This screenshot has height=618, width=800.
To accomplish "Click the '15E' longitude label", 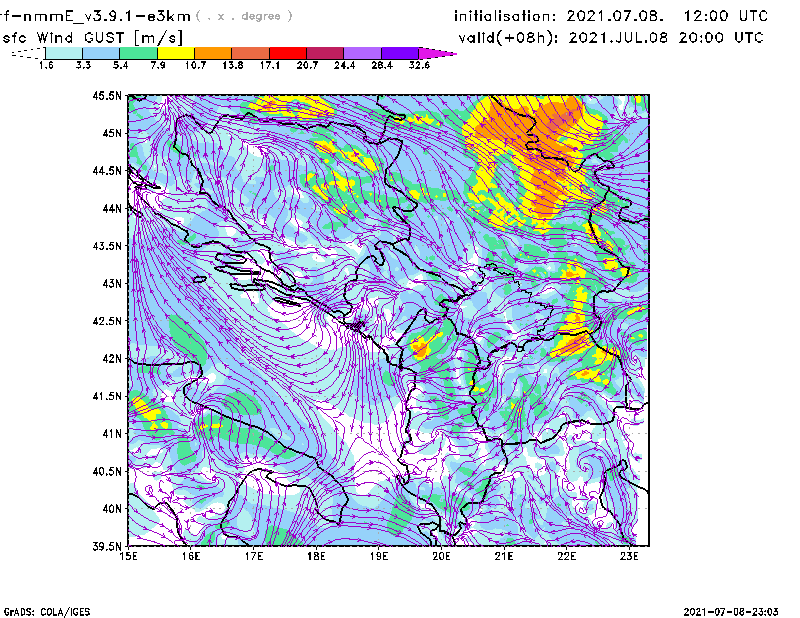I will point(128,556).
